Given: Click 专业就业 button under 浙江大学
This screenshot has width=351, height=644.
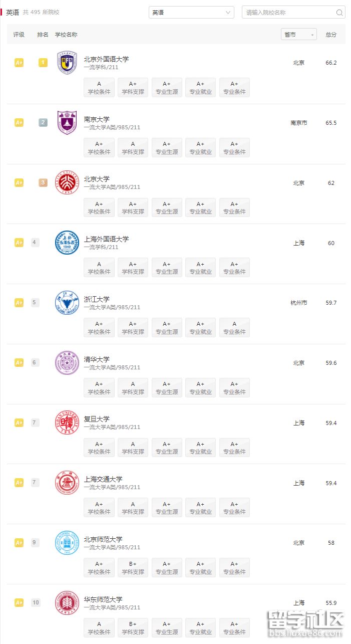Looking at the screenshot, I should (x=200, y=328).
